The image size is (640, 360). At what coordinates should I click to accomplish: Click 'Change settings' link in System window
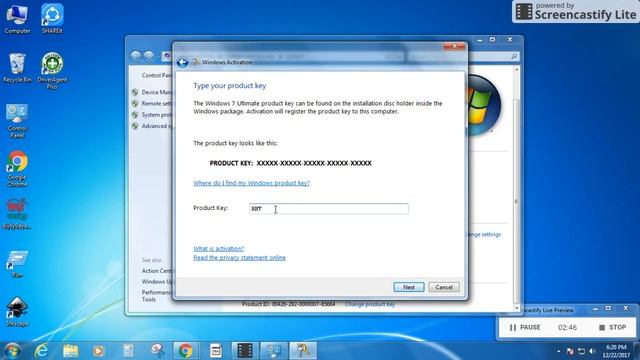(484, 234)
